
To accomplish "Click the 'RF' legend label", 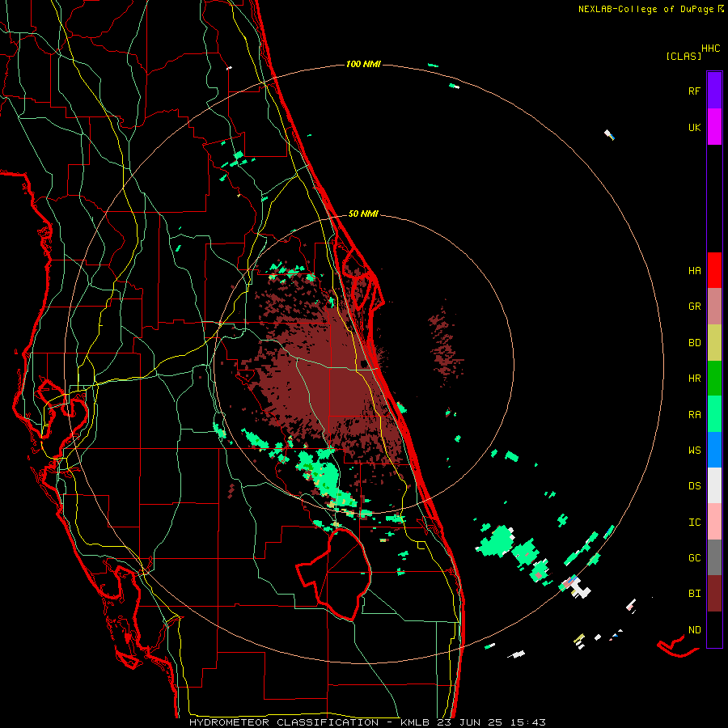I will coord(694,91).
